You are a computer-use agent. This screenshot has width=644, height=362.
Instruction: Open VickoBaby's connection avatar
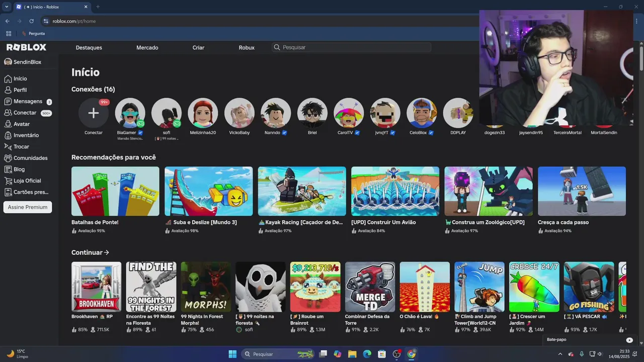239,113
